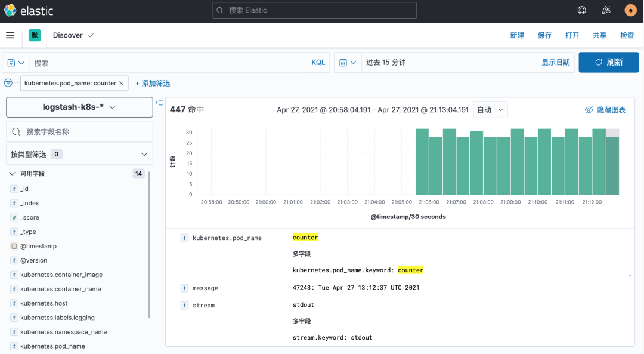Focus the query search bar

(168, 63)
